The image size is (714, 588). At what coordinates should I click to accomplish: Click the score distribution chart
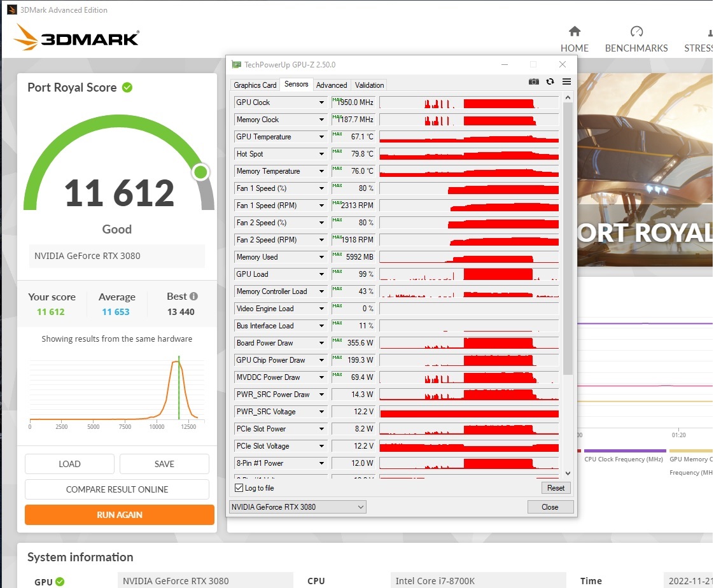pyautogui.click(x=117, y=392)
